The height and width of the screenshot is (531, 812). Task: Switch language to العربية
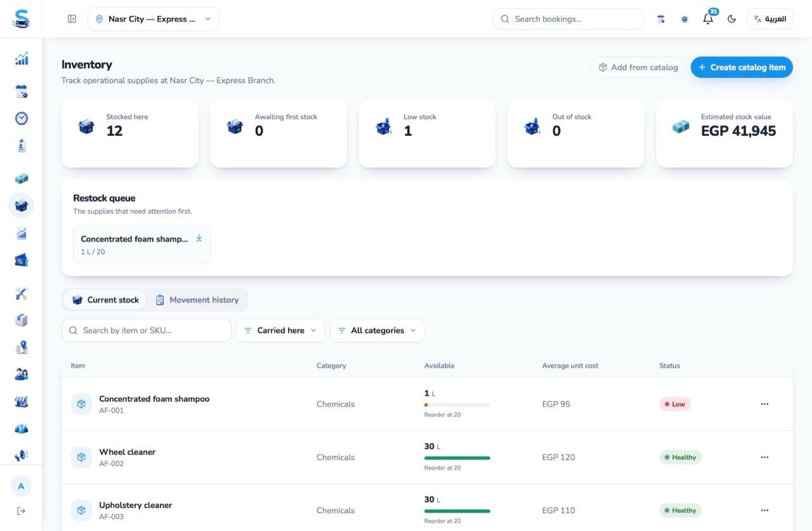tap(770, 19)
